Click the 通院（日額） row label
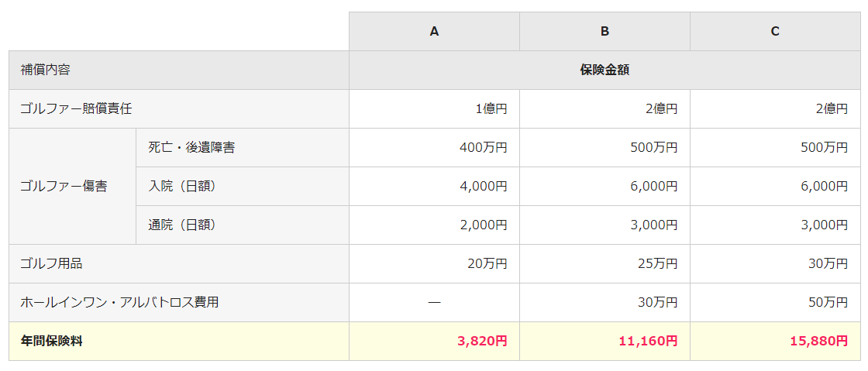The height and width of the screenshot is (371, 868). (182, 225)
